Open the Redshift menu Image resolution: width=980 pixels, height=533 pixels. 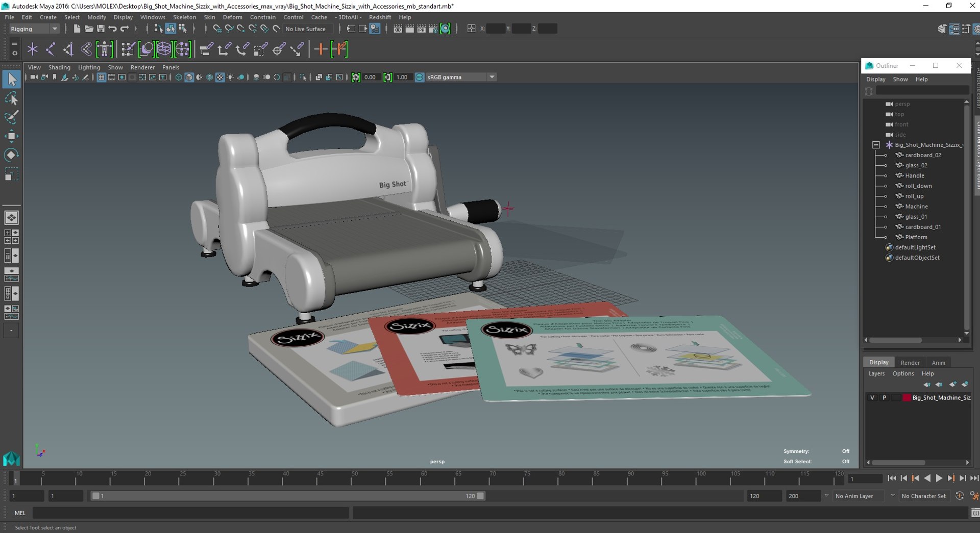[380, 17]
